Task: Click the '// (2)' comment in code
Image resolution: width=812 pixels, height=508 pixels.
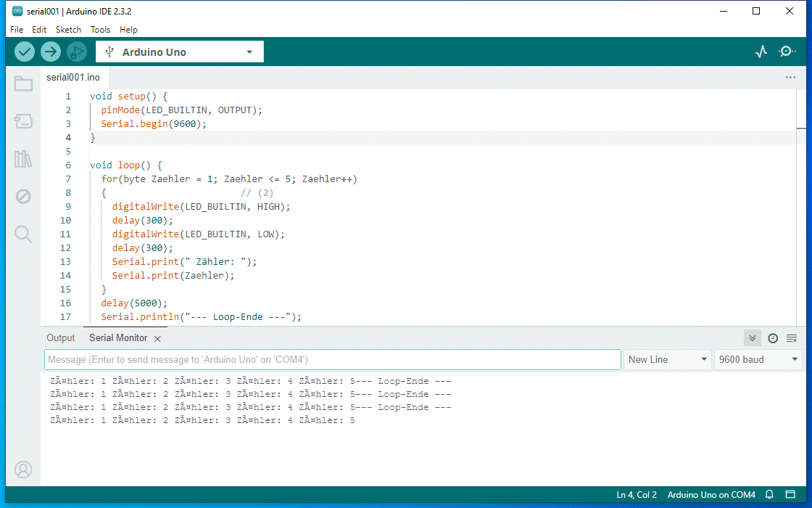Action: click(x=257, y=193)
